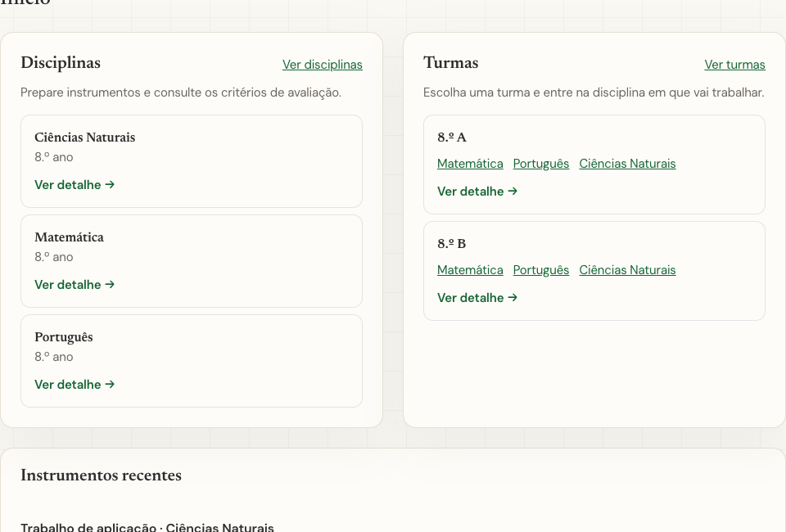Click '8.º ano' under Ciências Naturais
The width and height of the screenshot is (786, 532).
pyautogui.click(x=54, y=157)
